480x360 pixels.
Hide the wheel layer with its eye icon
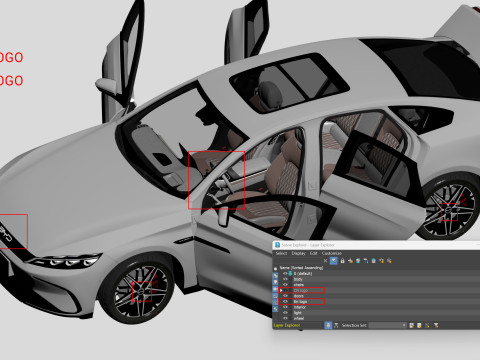[285, 318]
